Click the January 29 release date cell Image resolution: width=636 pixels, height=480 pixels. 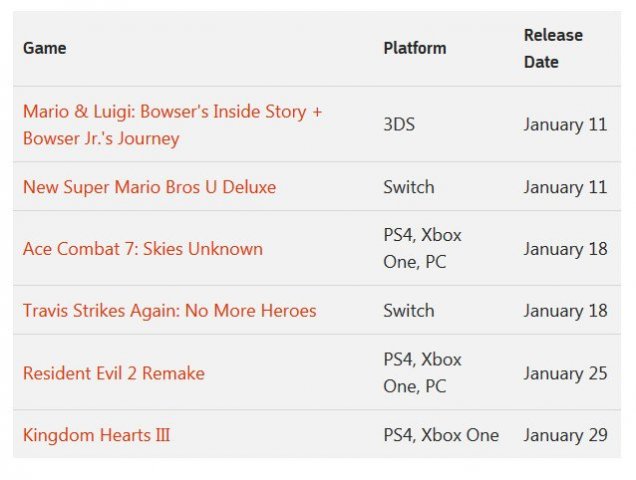point(565,435)
